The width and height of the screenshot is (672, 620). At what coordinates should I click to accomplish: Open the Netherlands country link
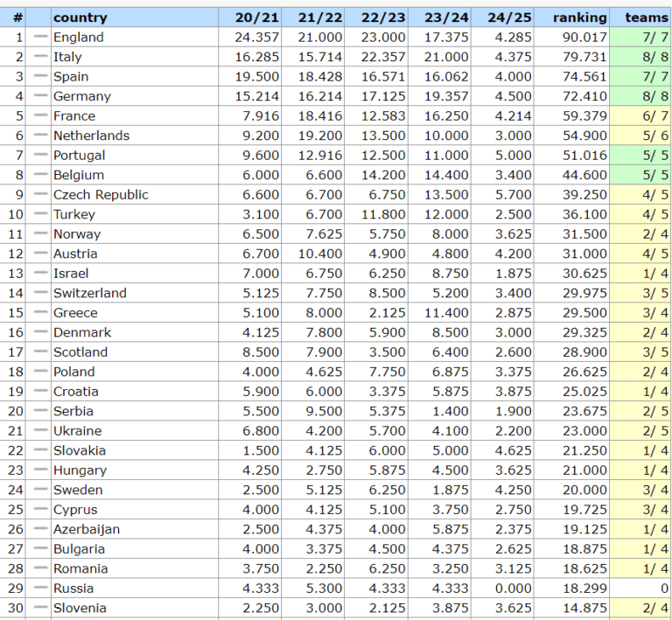click(x=91, y=136)
